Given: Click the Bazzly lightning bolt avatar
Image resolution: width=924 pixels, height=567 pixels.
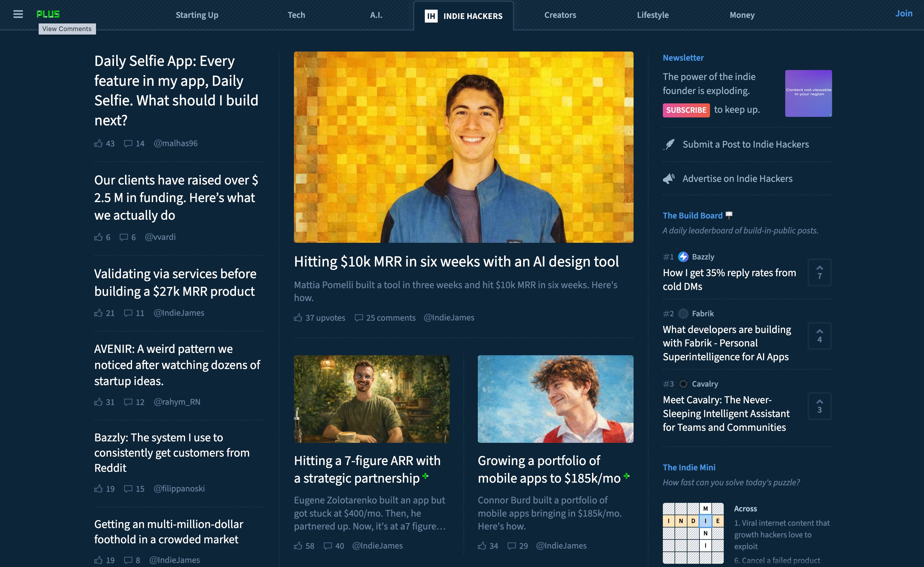Looking at the screenshot, I should (683, 257).
